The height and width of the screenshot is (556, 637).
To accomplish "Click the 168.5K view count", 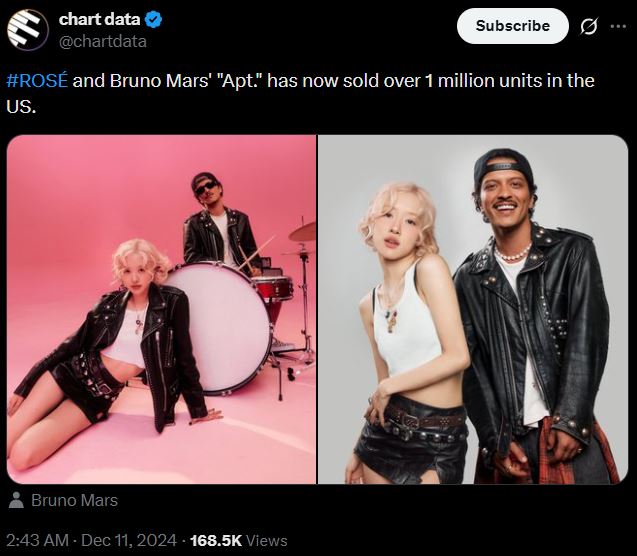I will (x=215, y=540).
